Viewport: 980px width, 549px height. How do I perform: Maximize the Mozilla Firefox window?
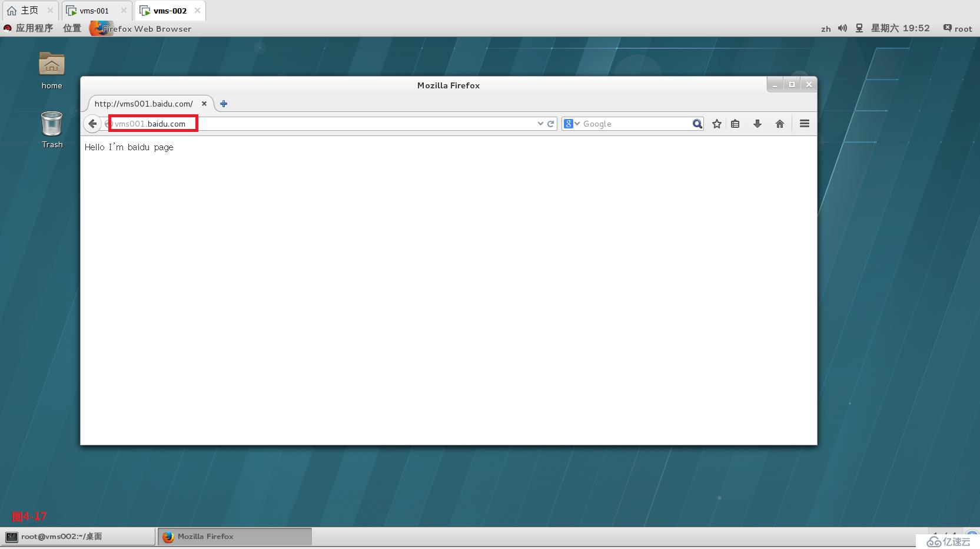[792, 85]
